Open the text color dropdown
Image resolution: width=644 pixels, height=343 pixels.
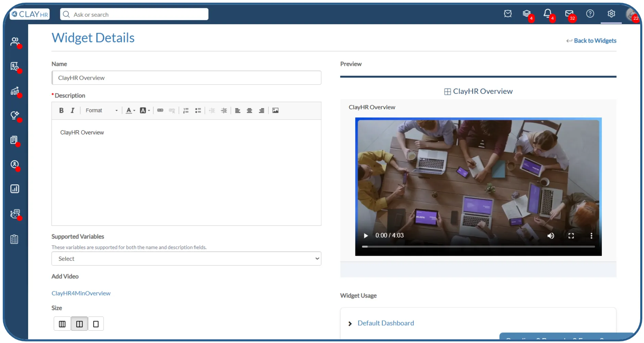(130, 110)
